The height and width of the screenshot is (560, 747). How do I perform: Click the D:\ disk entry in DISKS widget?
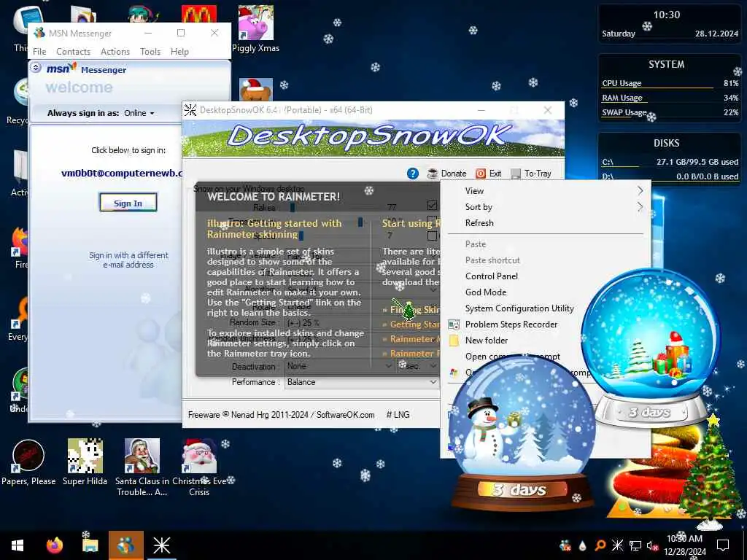670,176
